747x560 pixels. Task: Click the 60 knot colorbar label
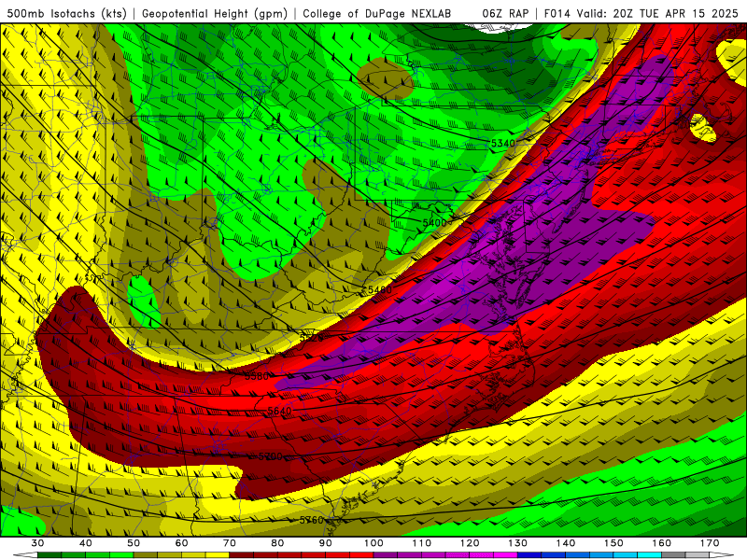coord(181,543)
